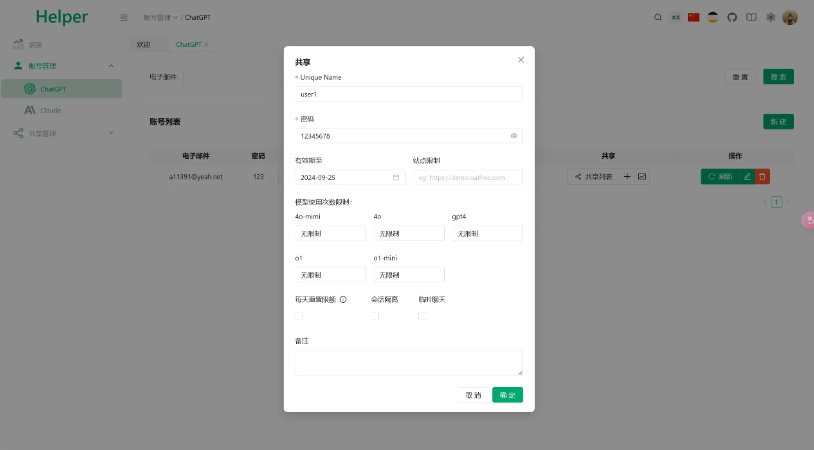Viewport: 814px width, 450px height.
Task: Click the chart icon in the 共享 column
Action: click(x=642, y=176)
